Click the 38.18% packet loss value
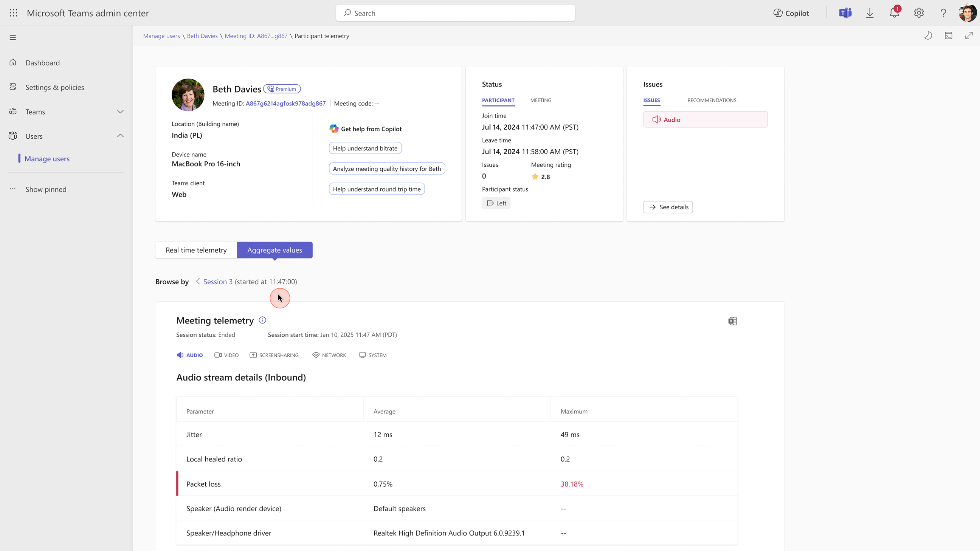 tap(572, 484)
